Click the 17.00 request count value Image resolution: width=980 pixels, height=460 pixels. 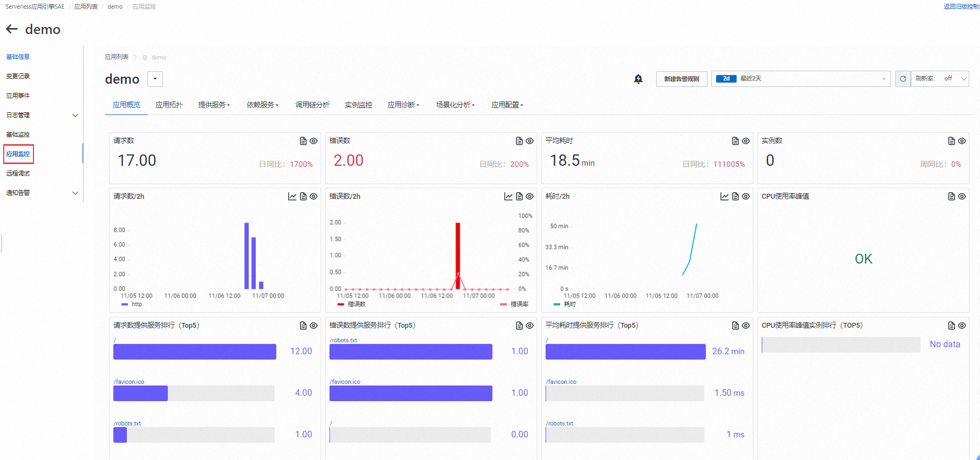coord(137,160)
